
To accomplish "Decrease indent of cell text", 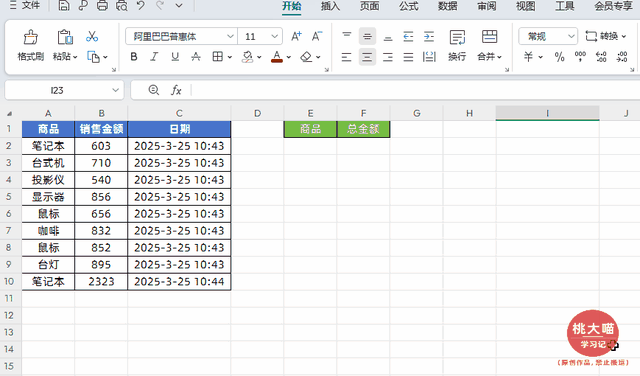I will [x=408, y=36].
